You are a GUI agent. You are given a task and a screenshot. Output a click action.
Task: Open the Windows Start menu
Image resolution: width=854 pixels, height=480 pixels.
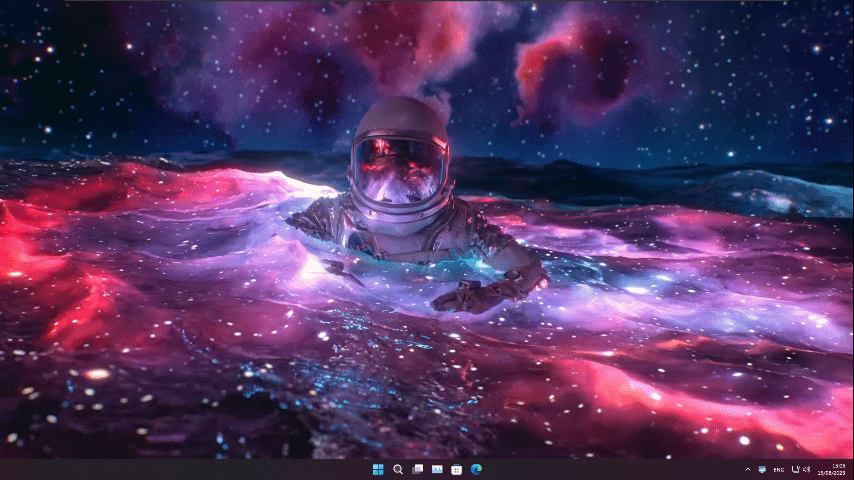[378, 469]
